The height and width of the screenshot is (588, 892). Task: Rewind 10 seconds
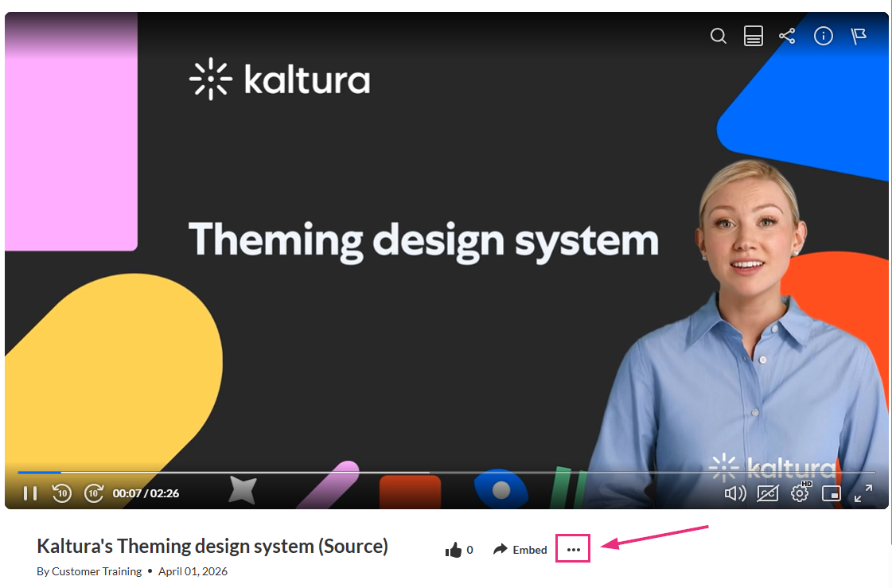pos(62,493)
